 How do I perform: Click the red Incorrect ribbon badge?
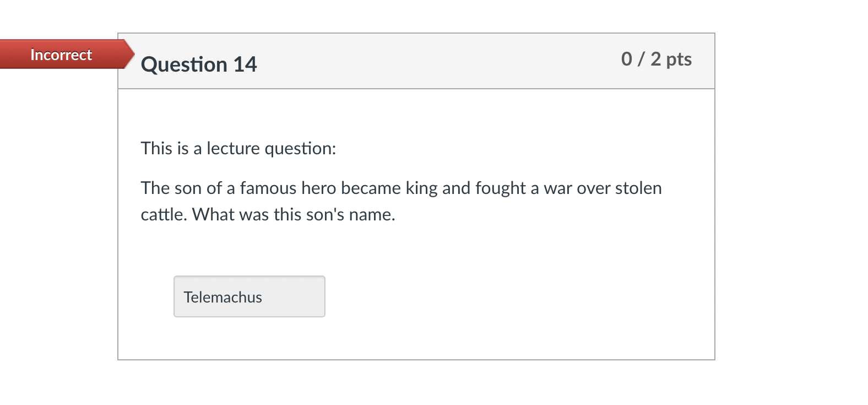point(61,55)
